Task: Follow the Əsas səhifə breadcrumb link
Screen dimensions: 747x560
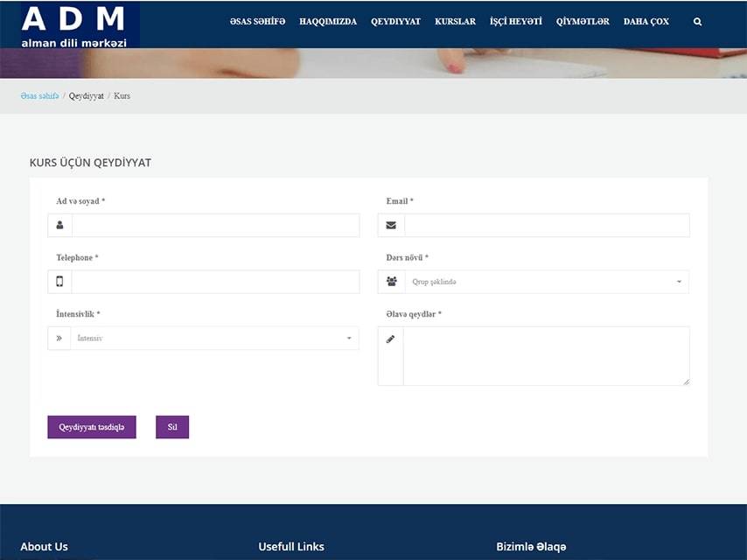Action: (x=39, y=95)
